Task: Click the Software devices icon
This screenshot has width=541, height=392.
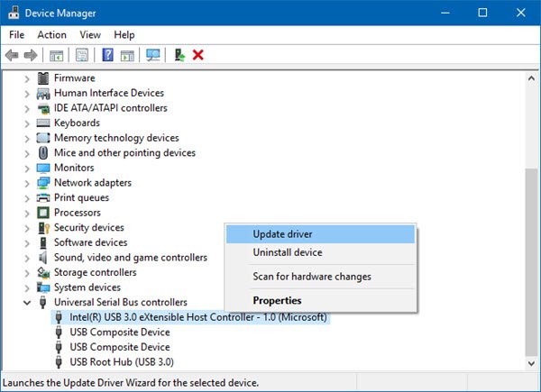Action: pos(43,242)
